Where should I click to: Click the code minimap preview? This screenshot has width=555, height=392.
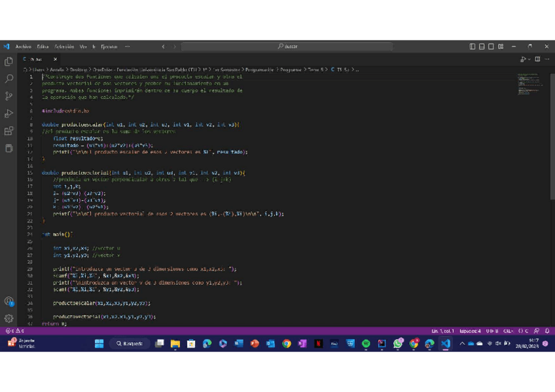(529, 84)
